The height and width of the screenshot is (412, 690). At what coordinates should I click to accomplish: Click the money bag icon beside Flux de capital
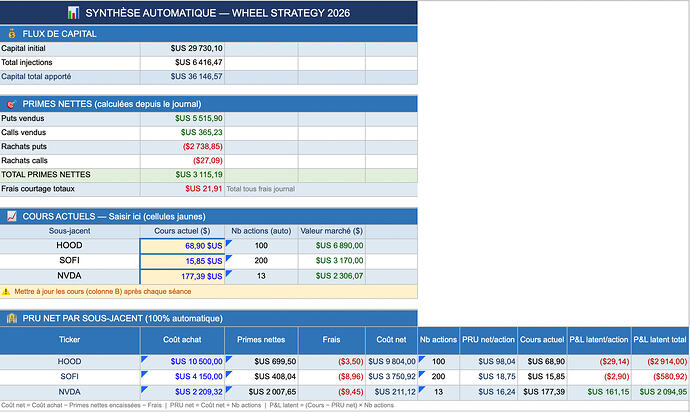(x=12, y=34)
